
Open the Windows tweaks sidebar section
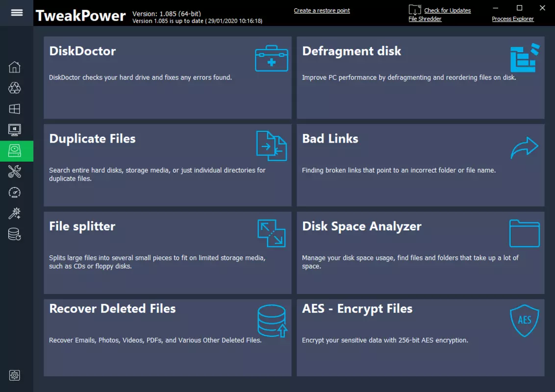pyautogui.click(x=15, y=109)
